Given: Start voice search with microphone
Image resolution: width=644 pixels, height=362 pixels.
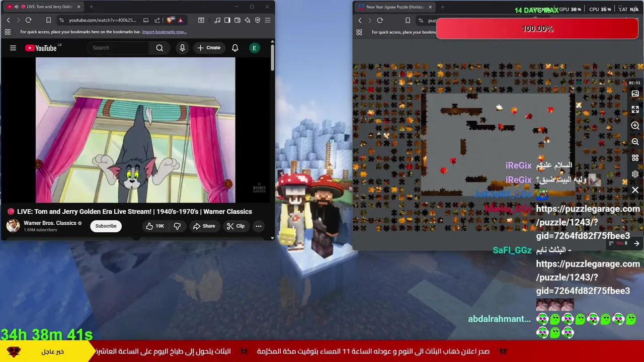Looking at the screenshot, I should point(182,48).
